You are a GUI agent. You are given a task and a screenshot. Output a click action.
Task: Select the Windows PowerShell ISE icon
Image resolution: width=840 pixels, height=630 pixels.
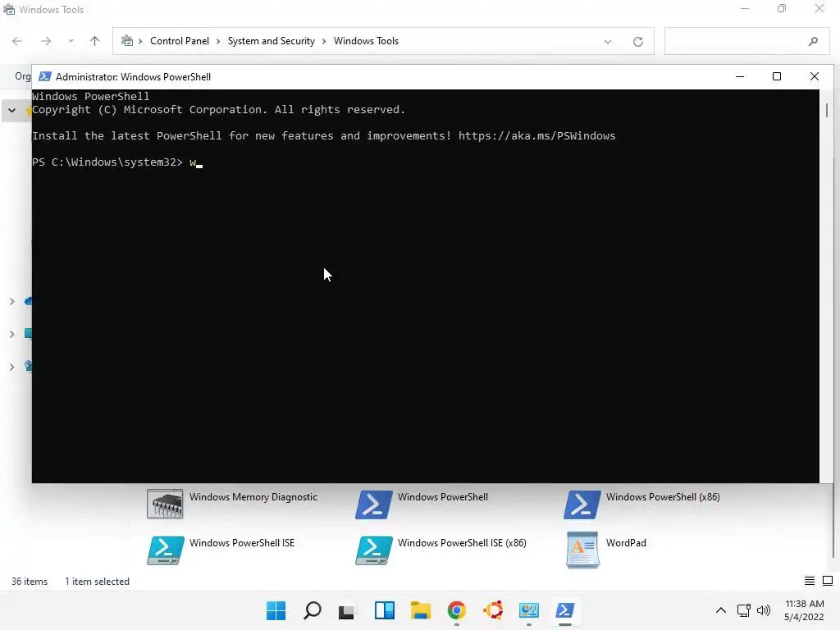click(166, 550)
